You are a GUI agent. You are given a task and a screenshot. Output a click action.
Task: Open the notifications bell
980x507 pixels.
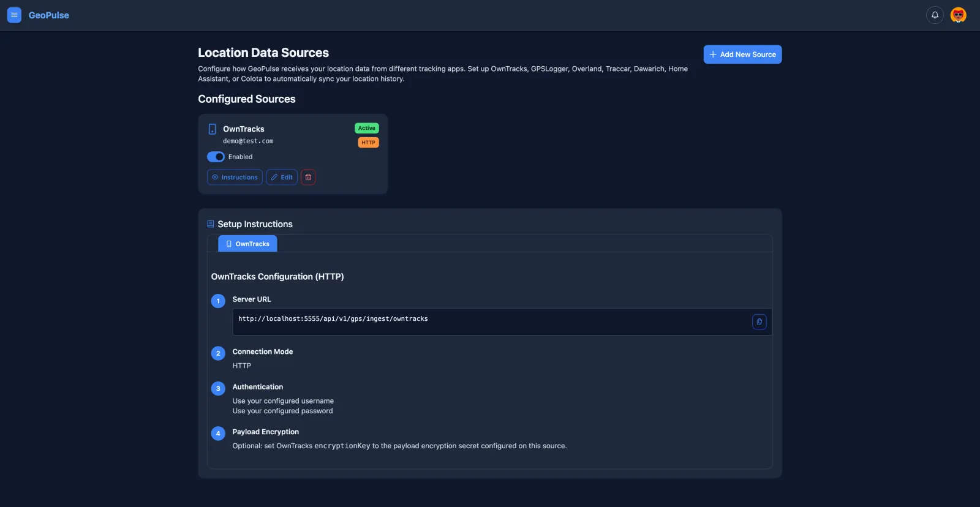point(935,15)
